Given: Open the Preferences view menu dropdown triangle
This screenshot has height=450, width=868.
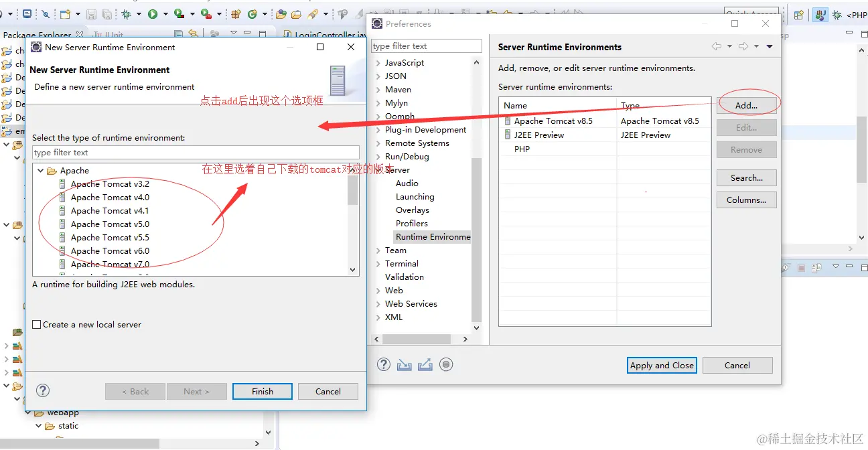Looking at the screenshot, I should [x=770, y=46].
